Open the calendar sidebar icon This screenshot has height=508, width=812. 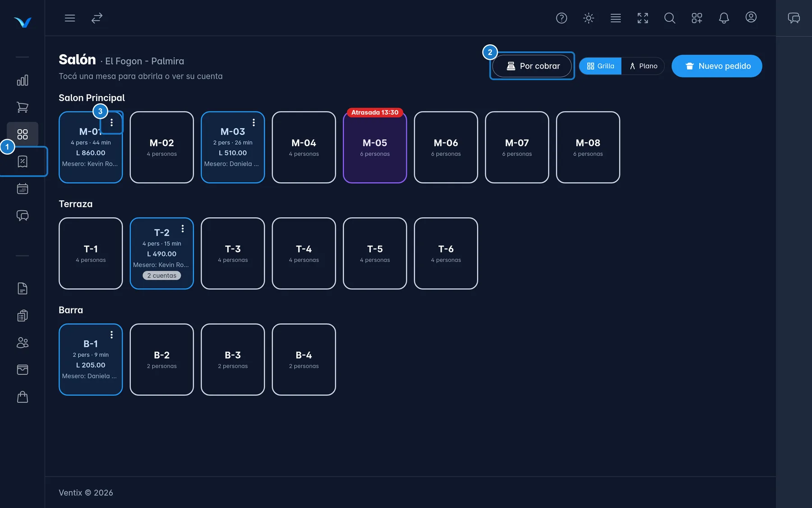point(23,189)
